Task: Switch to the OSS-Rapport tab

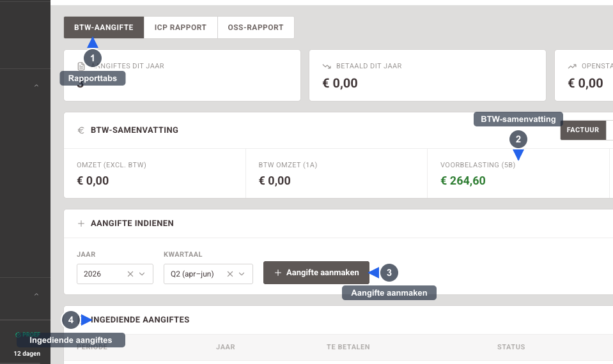Action: coord(256,27)
